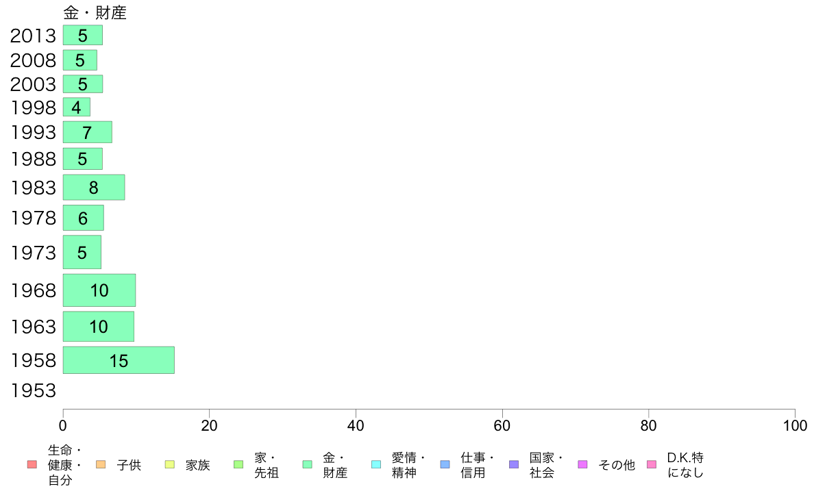This screenshot has width=814, height=504.
Task: Click the 生命・健康・自分 legend swatch
Action: 32,464
